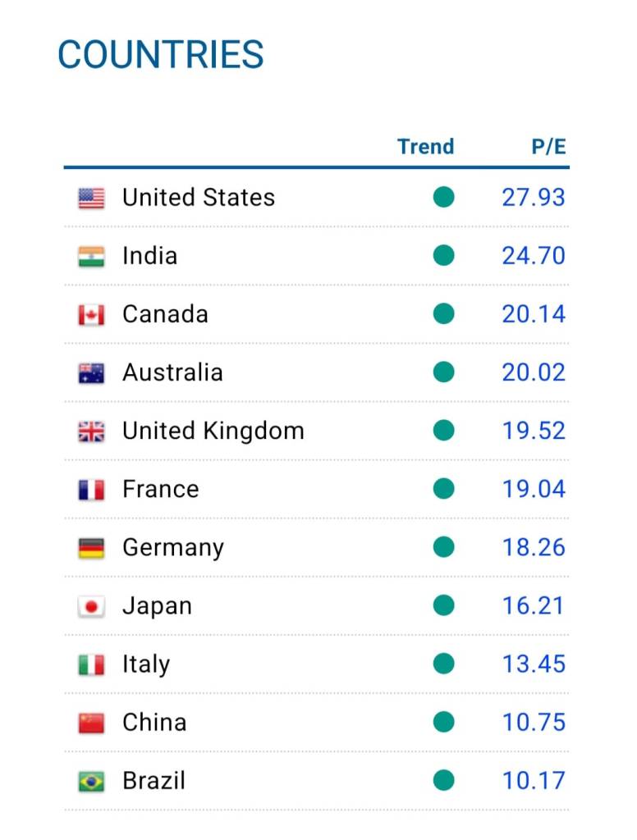Sort by the P/E column header
Image resolution: width=637 pixels, height=840 pixels.
pos(548,146)
